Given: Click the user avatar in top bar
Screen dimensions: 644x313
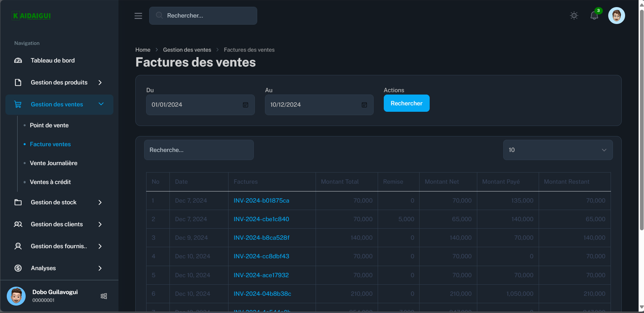Looking at the screenshot, I should click(x=616, y=16).
